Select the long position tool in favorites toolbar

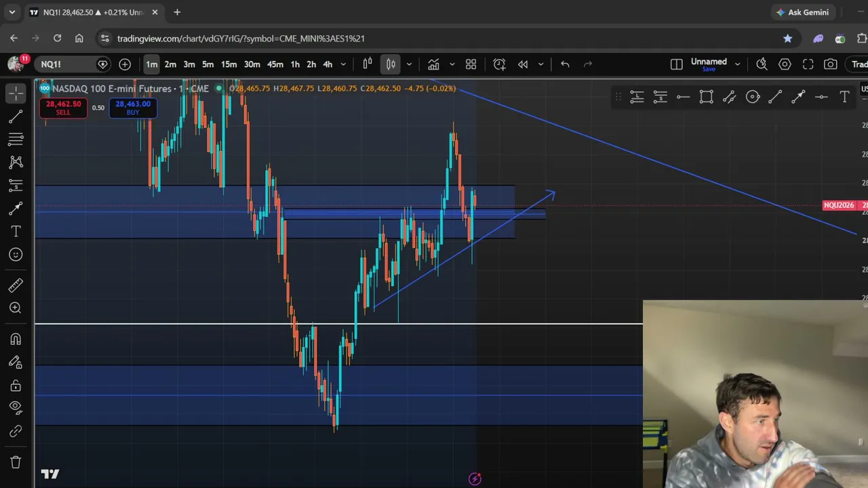(x=637, y=98)
